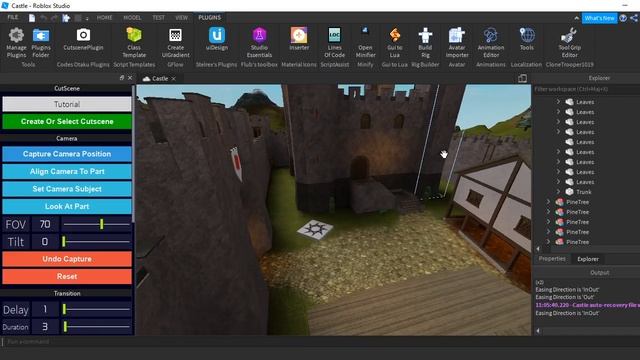Image resolution: width=640 pixels, height=360 pixels.
Task: Toggle the viewport layout icon above Explorer
Action: 522,78
